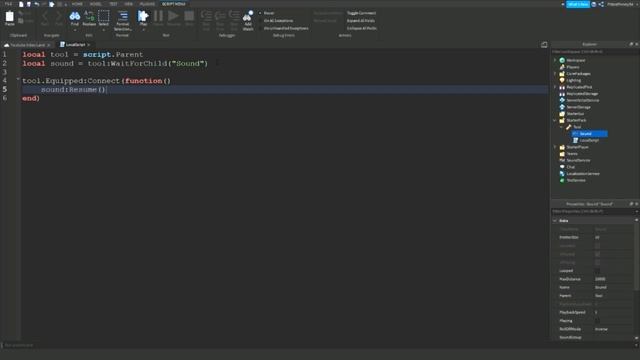Collapse the Tool tree node
640x360 pixels.
click(x=562, y=127)
